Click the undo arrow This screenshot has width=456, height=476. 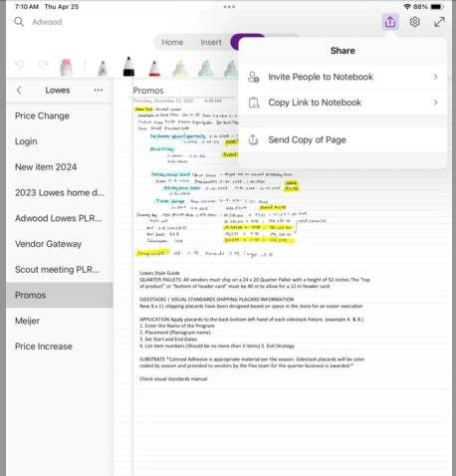point(20,65)
